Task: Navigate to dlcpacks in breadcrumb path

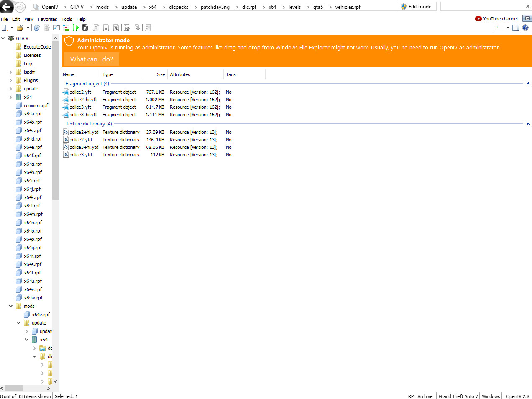Action: click(179, 7)
